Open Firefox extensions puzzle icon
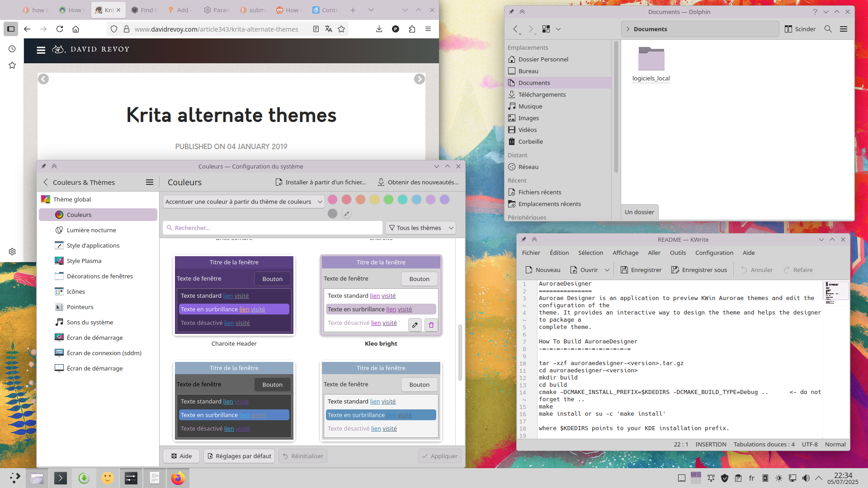 [x=412, y=29]
